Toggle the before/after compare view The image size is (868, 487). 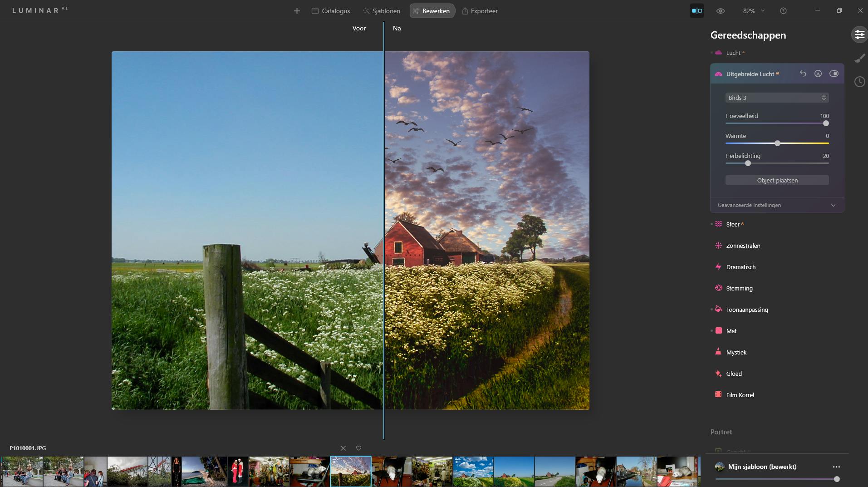click(696, 11)
